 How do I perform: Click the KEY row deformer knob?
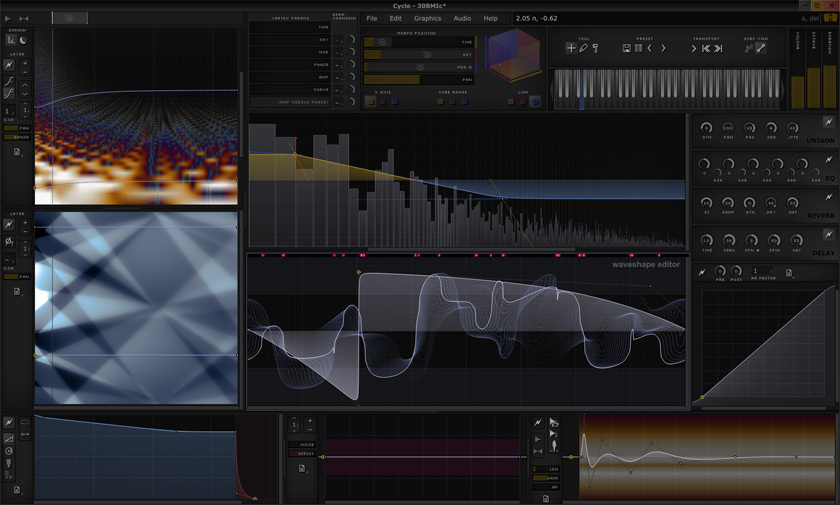pyautogui.click(x=351, y=40)
